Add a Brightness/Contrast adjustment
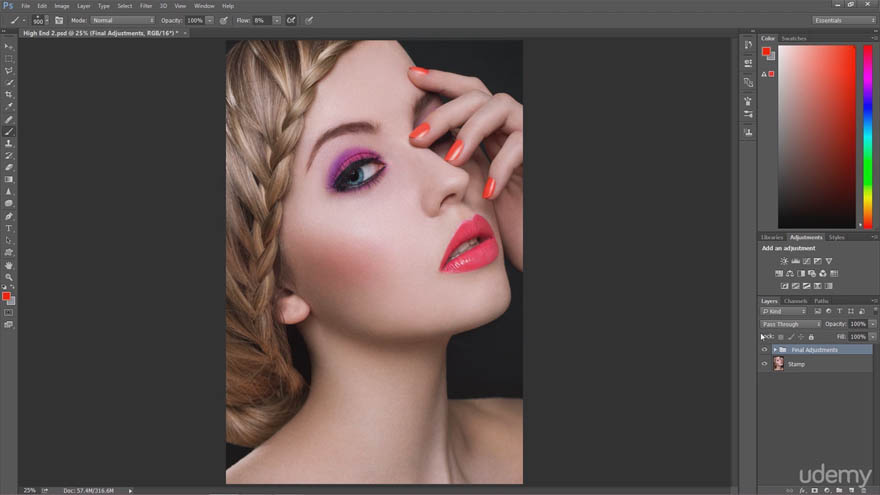The width and height of the screenshot is (880, 495). click(x=784, y=261)
